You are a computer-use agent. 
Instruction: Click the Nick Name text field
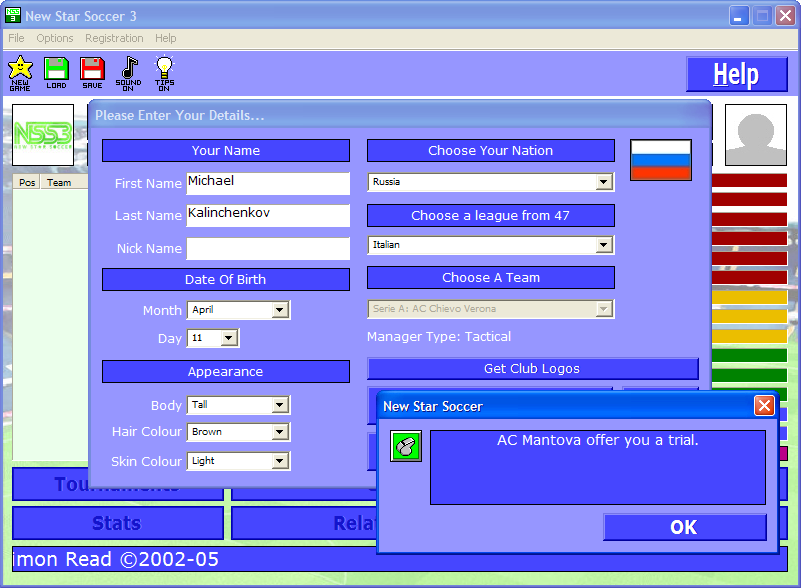[x=267, y=248]
